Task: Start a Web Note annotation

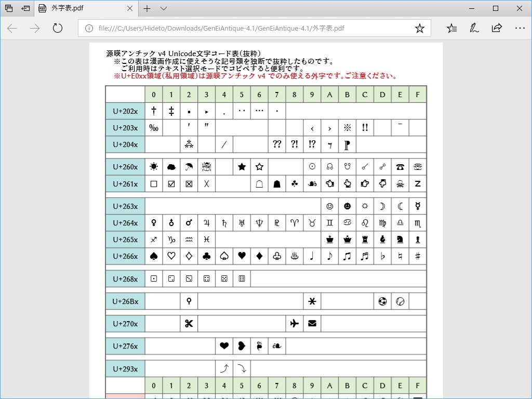Action: point(474,28)
